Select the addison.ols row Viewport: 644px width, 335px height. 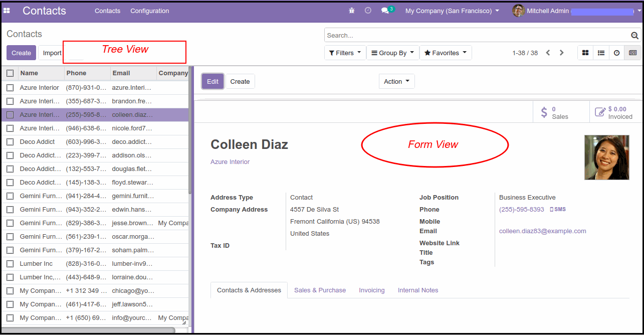95,155
